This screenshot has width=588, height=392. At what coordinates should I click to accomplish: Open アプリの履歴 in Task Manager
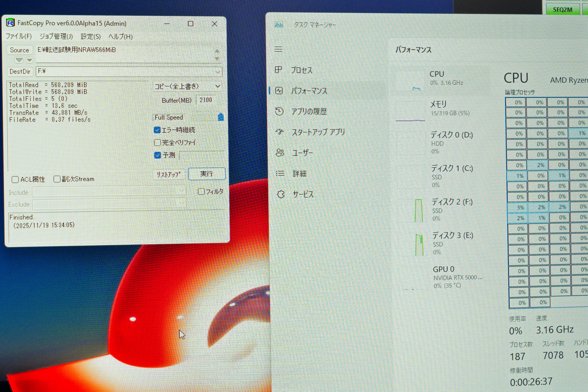[x=309, y=111]
